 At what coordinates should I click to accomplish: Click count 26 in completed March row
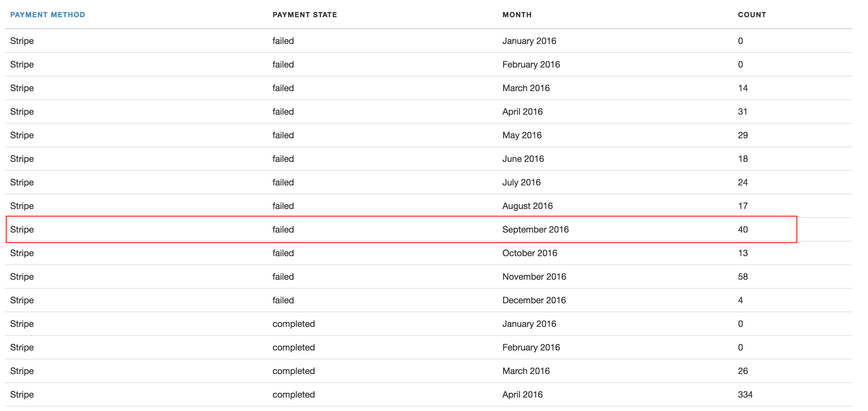point(743,371)
